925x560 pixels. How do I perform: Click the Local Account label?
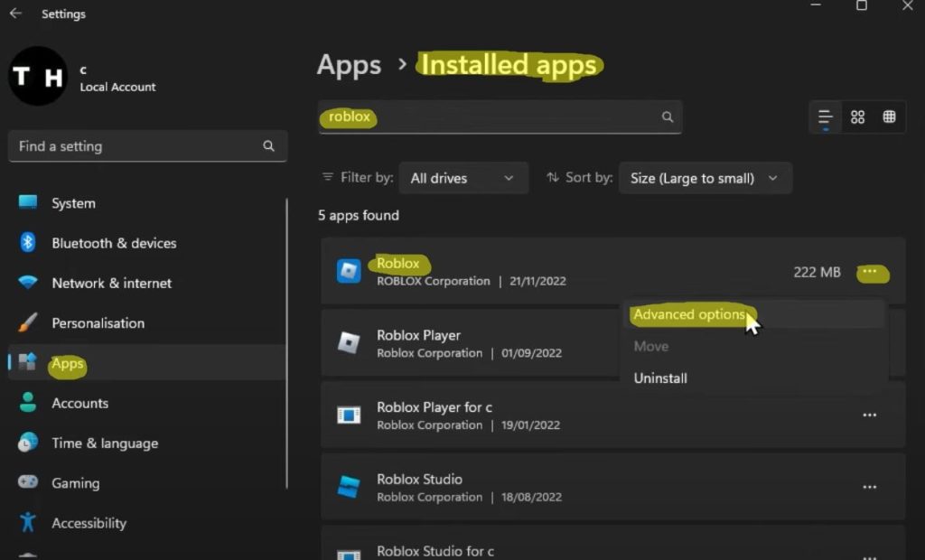point(118,87)
